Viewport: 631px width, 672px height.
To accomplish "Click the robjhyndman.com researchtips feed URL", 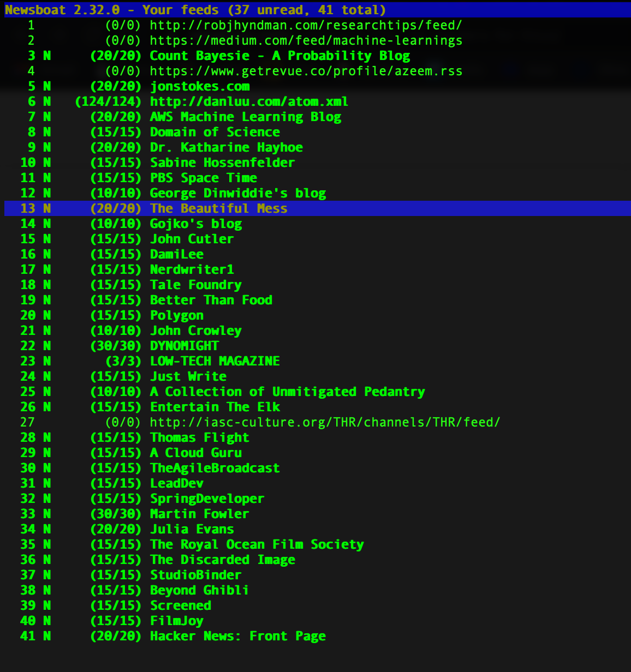I will coord(306,26).
